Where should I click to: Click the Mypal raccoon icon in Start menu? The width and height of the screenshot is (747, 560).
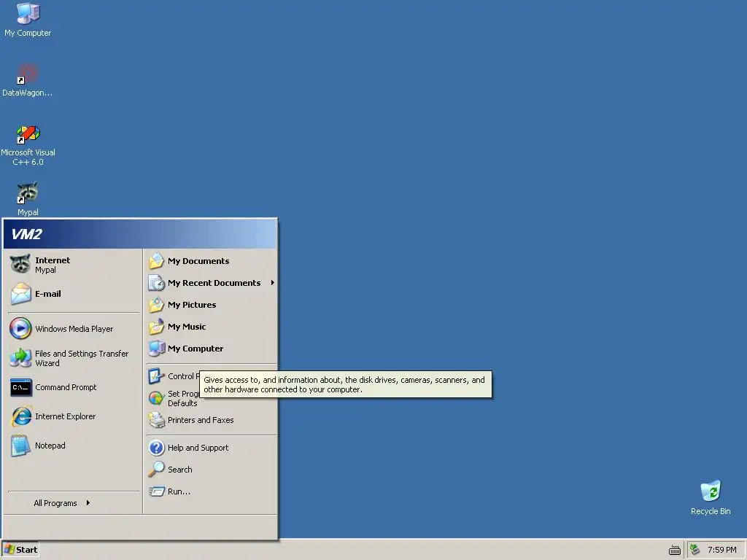tap(20, 264)
